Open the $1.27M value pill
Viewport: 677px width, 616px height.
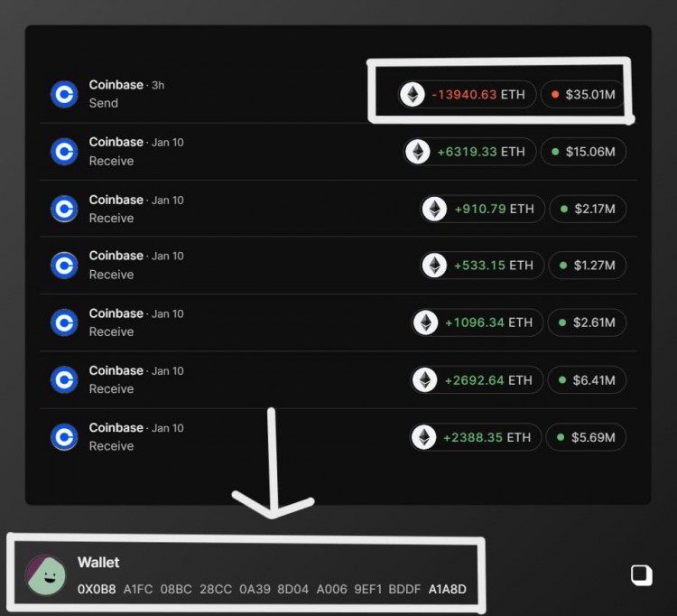point(588,266)
